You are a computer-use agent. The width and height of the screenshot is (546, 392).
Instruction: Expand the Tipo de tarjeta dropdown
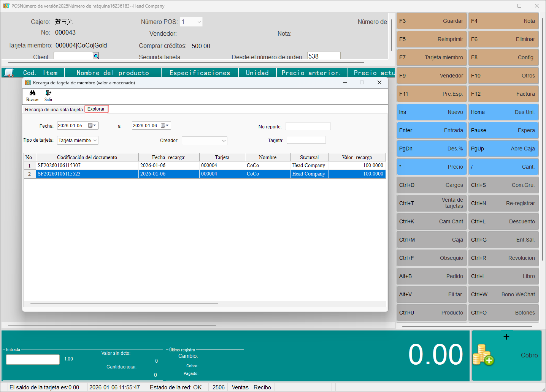click(x=95, y=141)
